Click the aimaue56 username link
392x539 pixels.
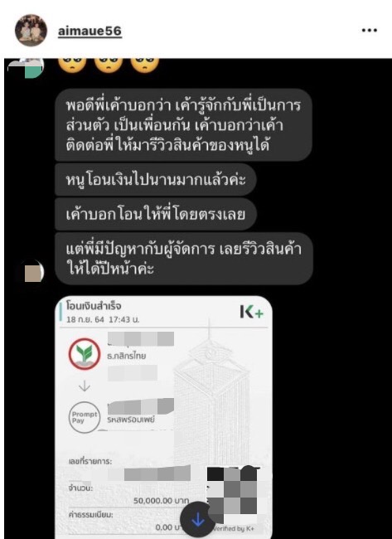tap(90, 31)
